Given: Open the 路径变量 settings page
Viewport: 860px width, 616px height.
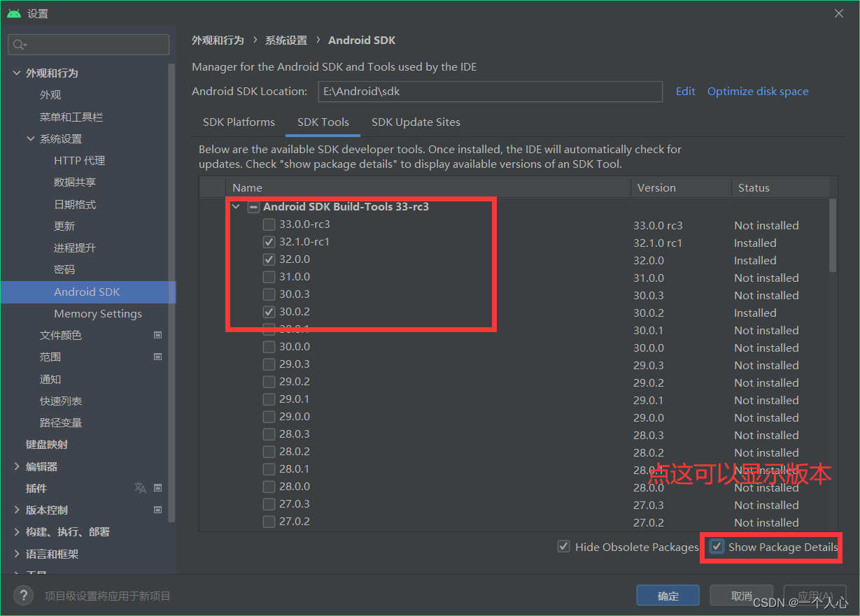Looking at the screenshot, I should pyautogui.click(x=61, y=423).
